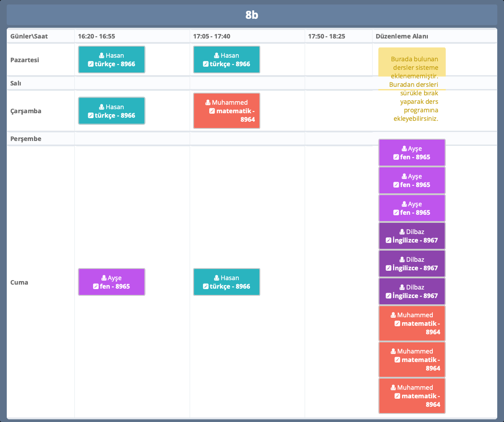
Task: Click teacher icon on last unscheduled Dilbaz card
Action: point(401,287)
